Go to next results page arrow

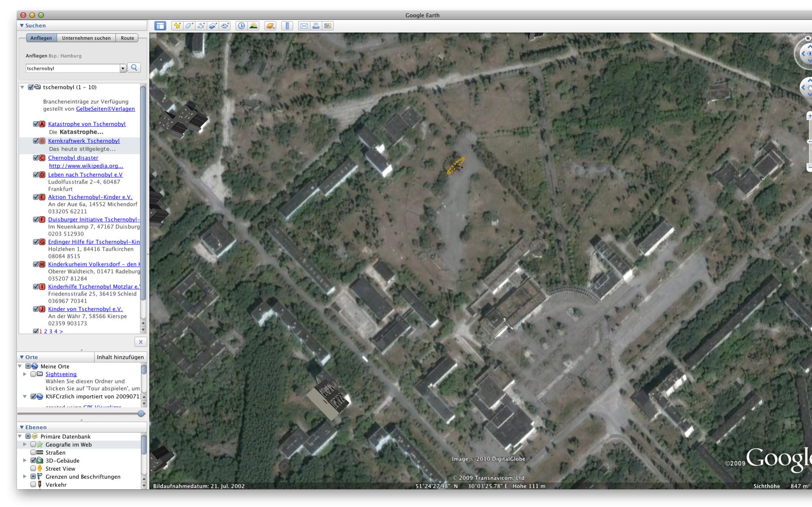(61, 332)
